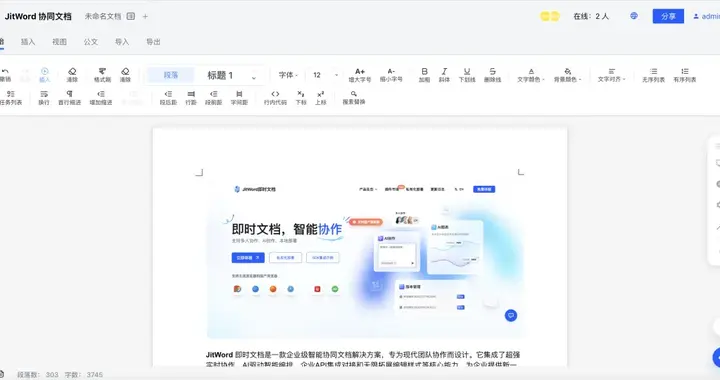Click the blue 分享 share button
The width and height of the screenshot is (720, 380).
(x=668, y=16)
